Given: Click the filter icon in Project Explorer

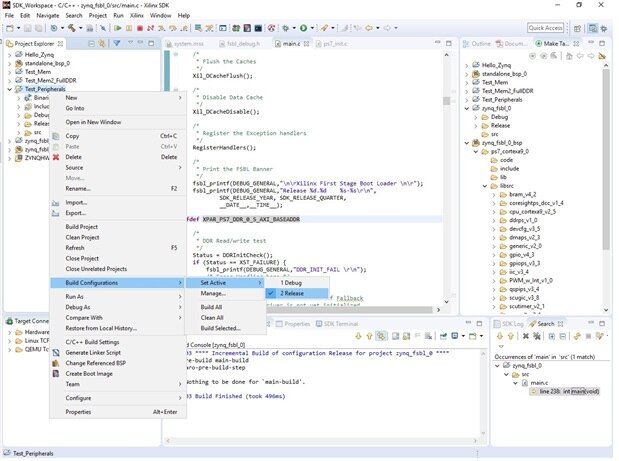Looking at the screenshot, I should tap(117, 43).
